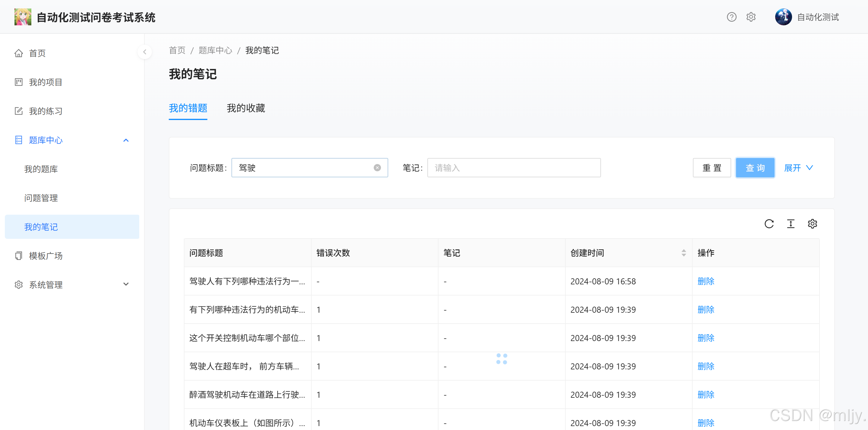Collapse sidebar with arrow button
Viewport: 868px width, 430px height.
(145, 52)
